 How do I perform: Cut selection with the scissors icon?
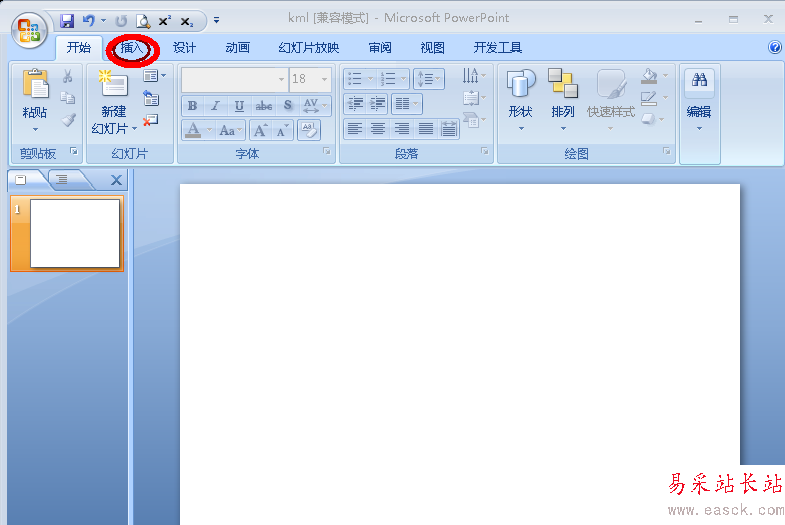coord(68,76)
